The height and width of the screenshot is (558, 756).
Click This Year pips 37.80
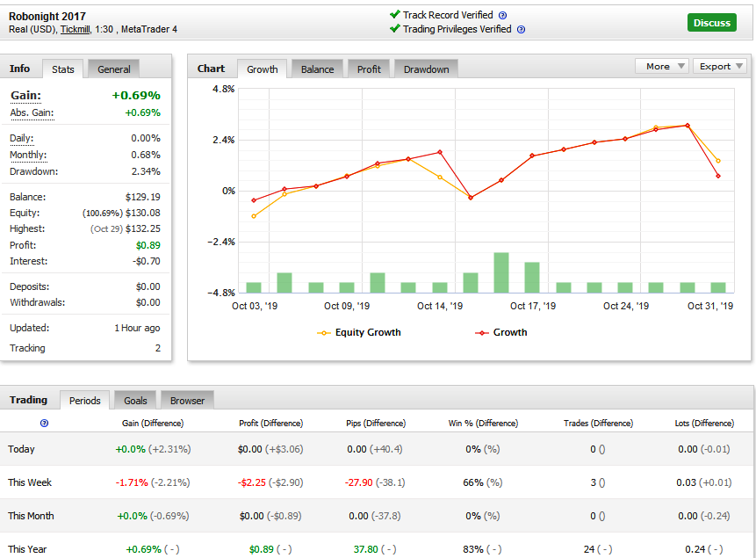pyautogui.click(x=366, y=549)
